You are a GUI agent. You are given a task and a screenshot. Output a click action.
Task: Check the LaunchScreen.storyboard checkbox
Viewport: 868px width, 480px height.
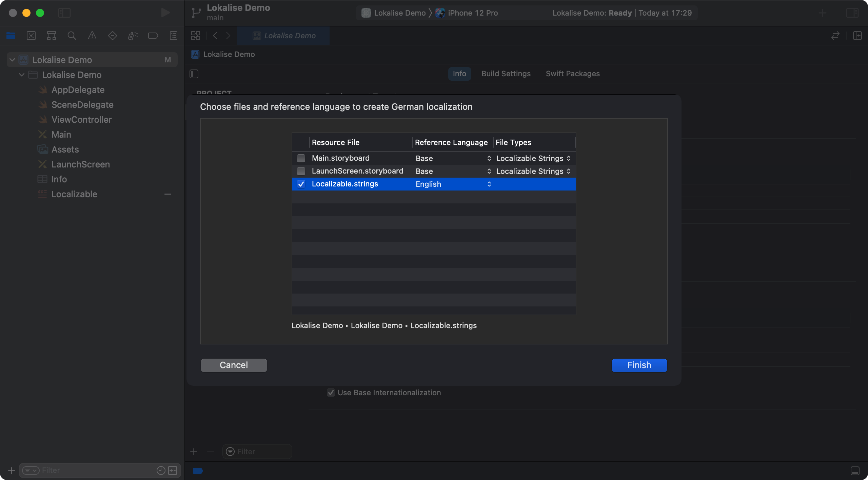(301, 171)
